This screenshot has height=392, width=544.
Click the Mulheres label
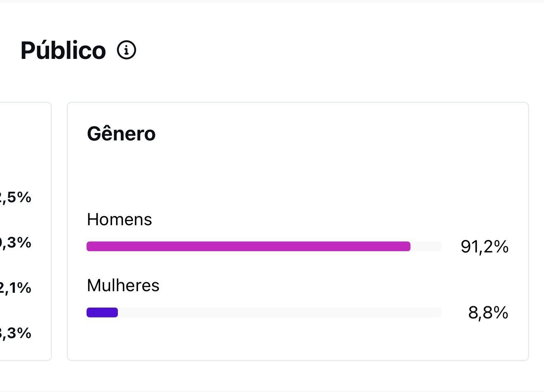pyautogui.click(x=123, y=285)
